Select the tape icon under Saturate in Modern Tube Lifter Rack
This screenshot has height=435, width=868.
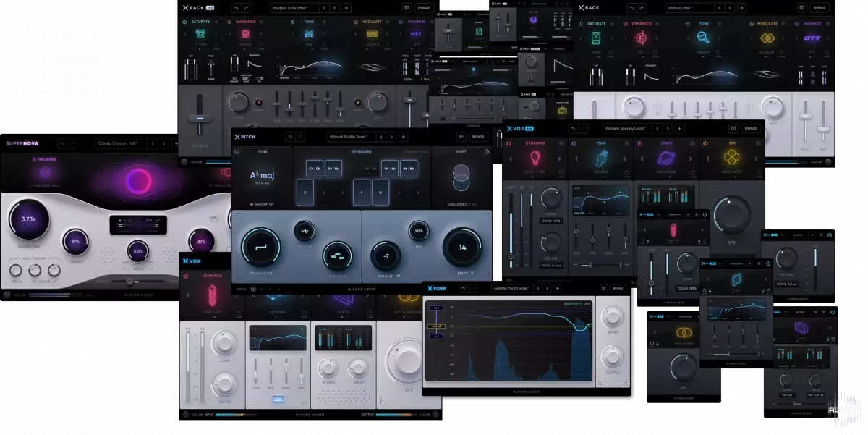[x=202, y=35]
